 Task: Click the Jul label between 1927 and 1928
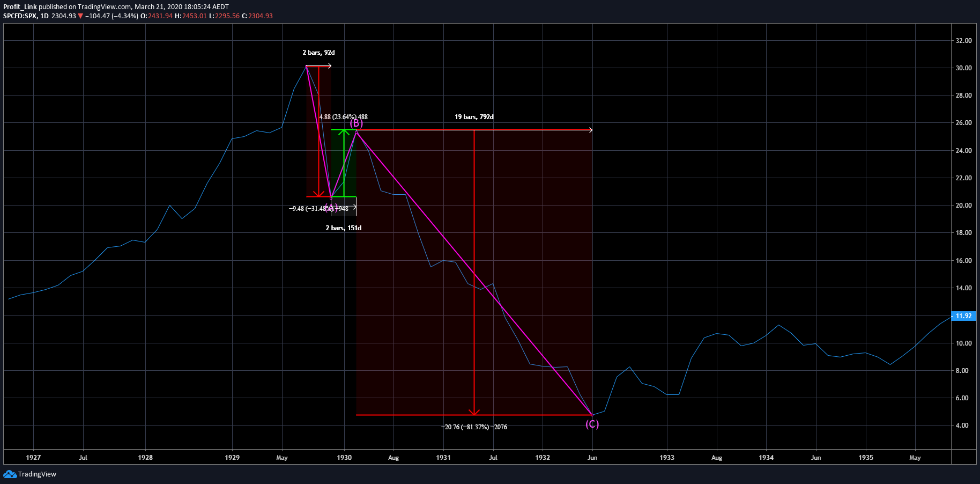tap(83, 458)
